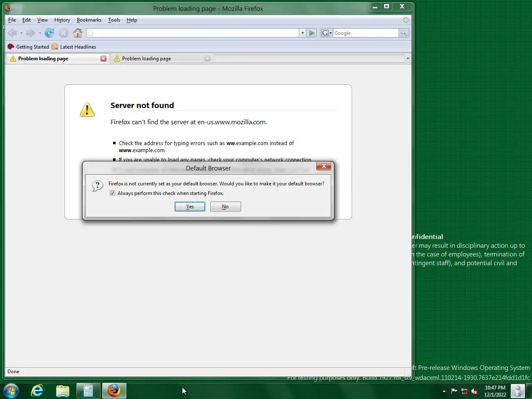Open the Windows Start button
This screenshot has width=532, height=399.
click(11, 391)
